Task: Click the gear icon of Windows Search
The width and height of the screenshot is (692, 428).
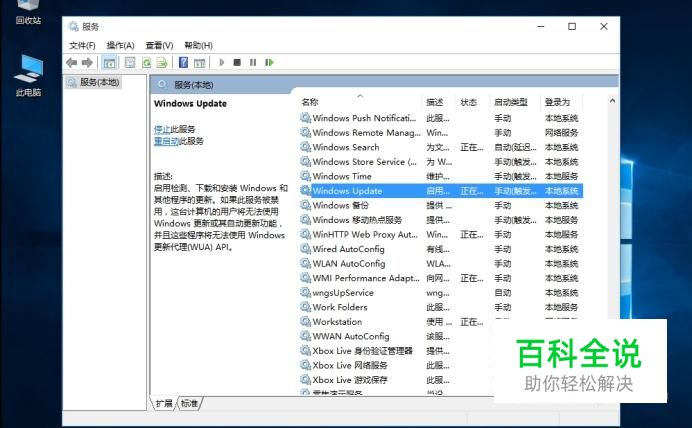Action: point(305,147)
